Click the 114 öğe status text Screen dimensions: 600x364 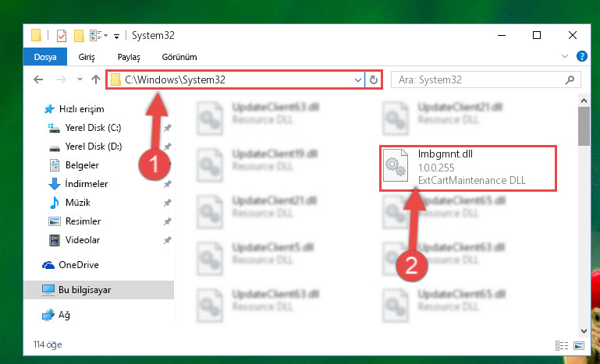(48, 345)
